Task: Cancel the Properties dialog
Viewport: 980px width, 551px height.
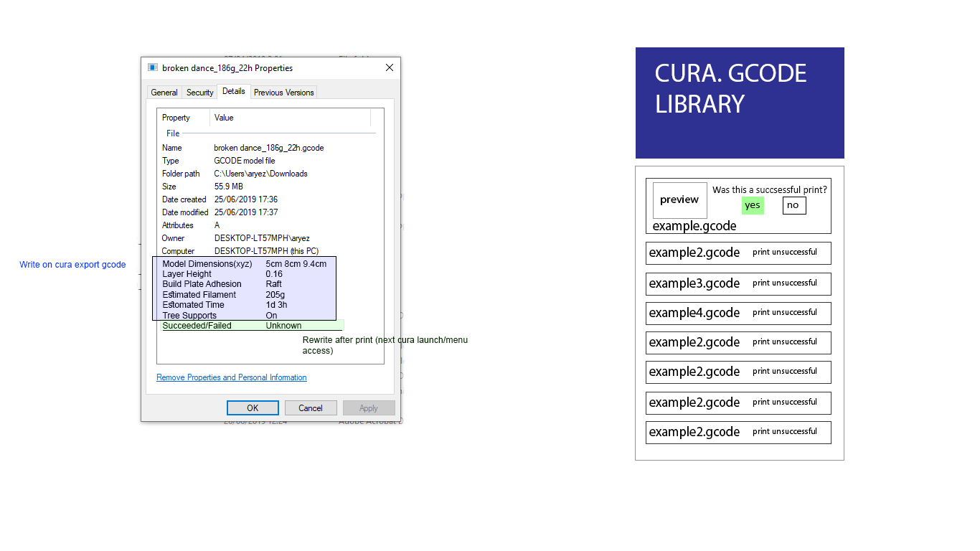Action: (x=311, y=408)
